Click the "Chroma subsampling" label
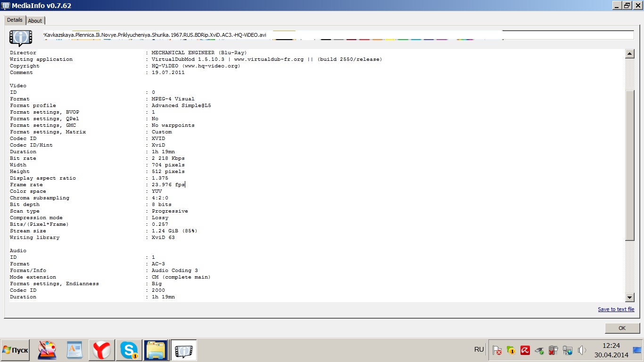 pyautogui.click(x=40, y=198)
